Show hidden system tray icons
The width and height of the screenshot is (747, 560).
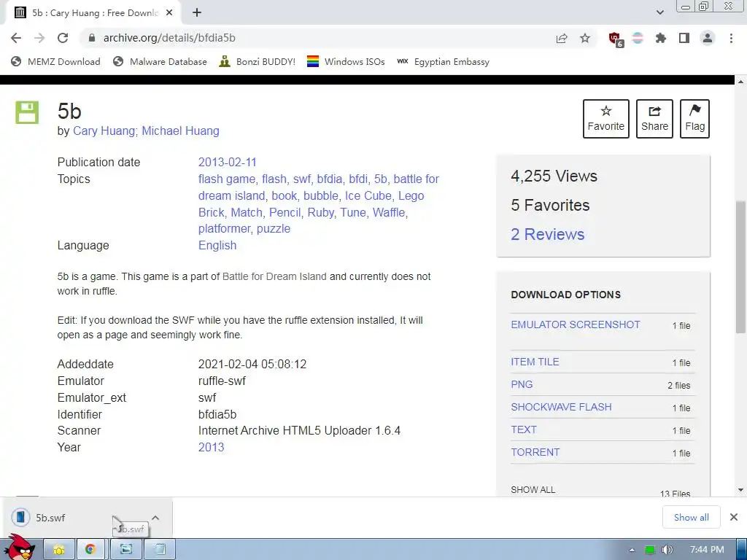(632, 550)
